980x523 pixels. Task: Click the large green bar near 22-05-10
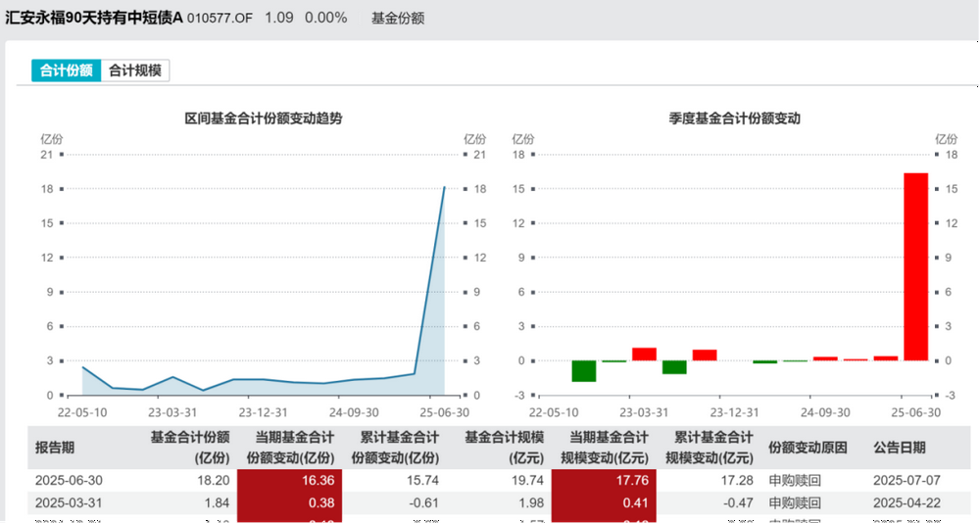(x=584, y=370)
